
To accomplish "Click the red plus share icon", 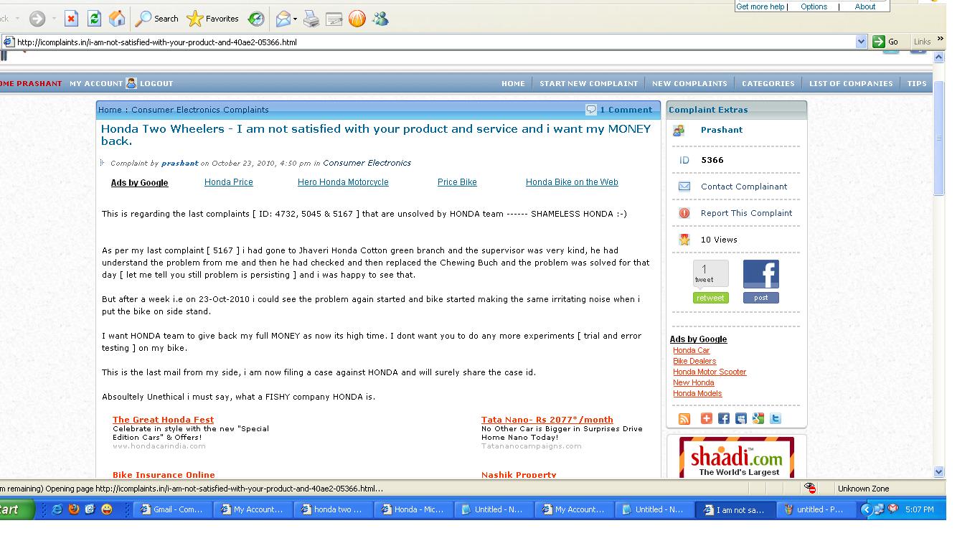I will pyautogui.click(x=707, y=418).
